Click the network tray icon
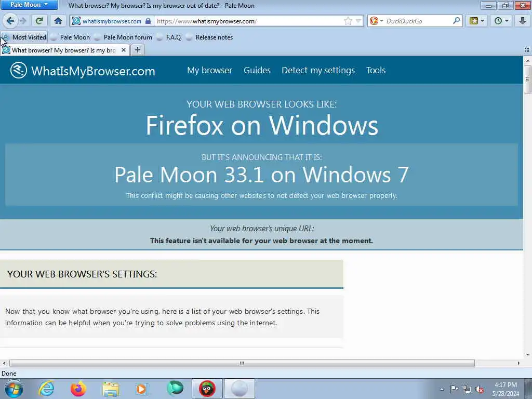This screenshot has height=399, width=532. pos(467,389)
